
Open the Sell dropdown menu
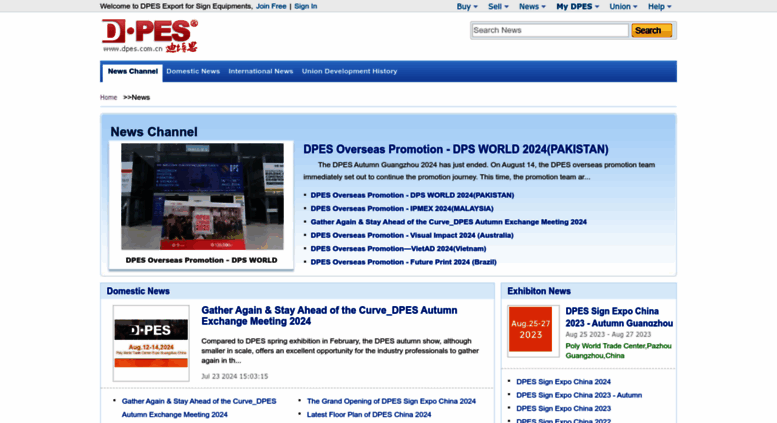tap(498, 6)
